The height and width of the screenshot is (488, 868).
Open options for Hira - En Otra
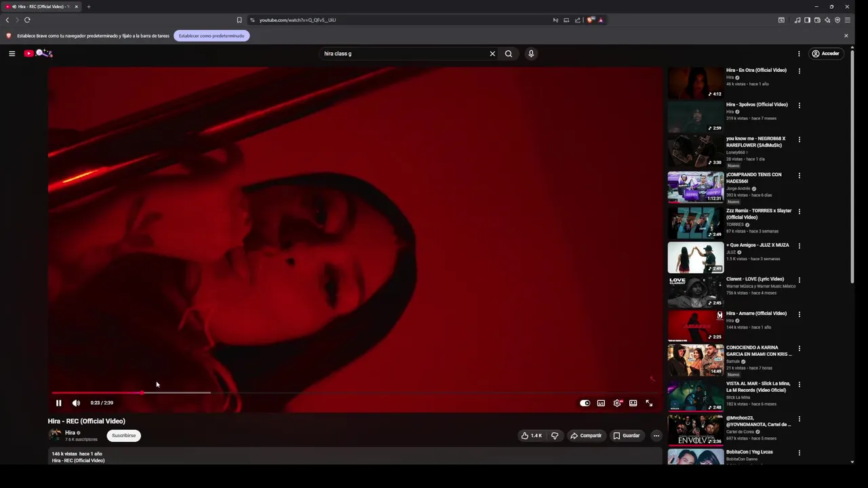[799, 70]
